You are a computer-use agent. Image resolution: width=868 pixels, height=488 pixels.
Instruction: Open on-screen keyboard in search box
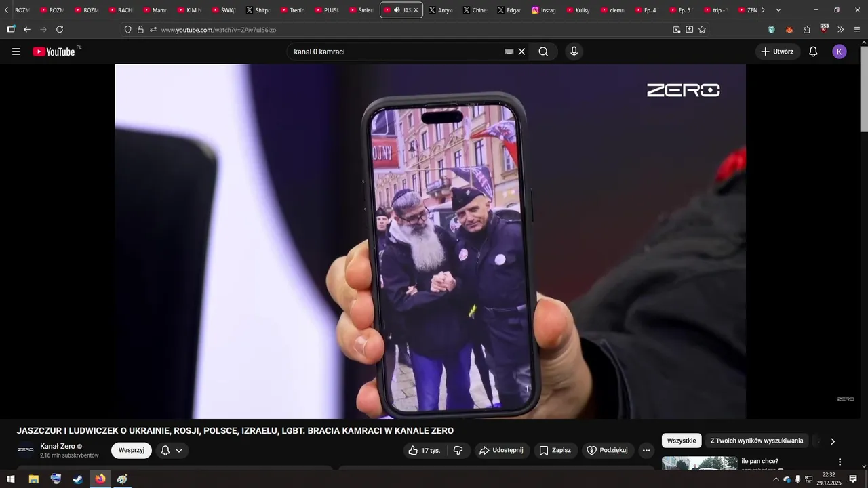[509, 52]
